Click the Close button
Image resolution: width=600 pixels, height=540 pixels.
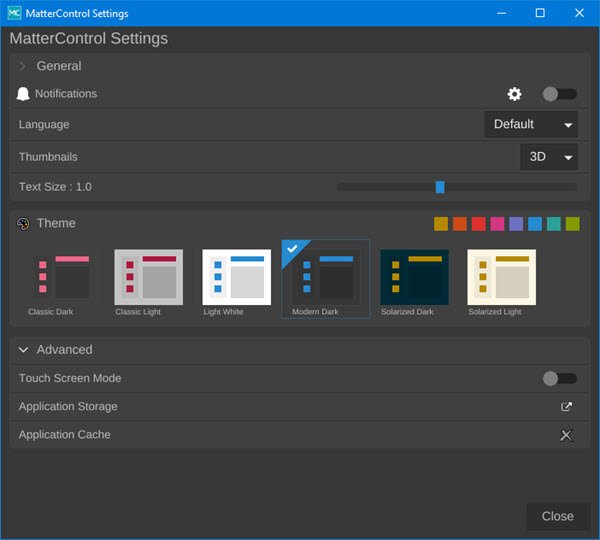tap(558, 516)
